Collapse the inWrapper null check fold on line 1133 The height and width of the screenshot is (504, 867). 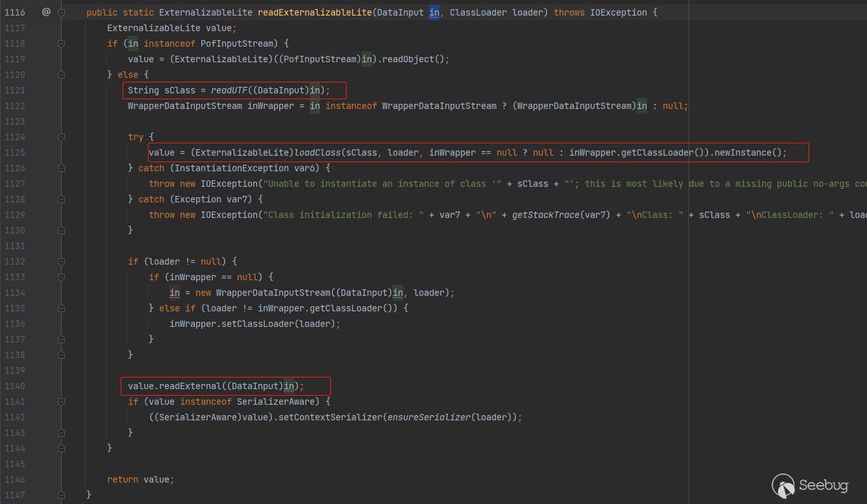61,277
